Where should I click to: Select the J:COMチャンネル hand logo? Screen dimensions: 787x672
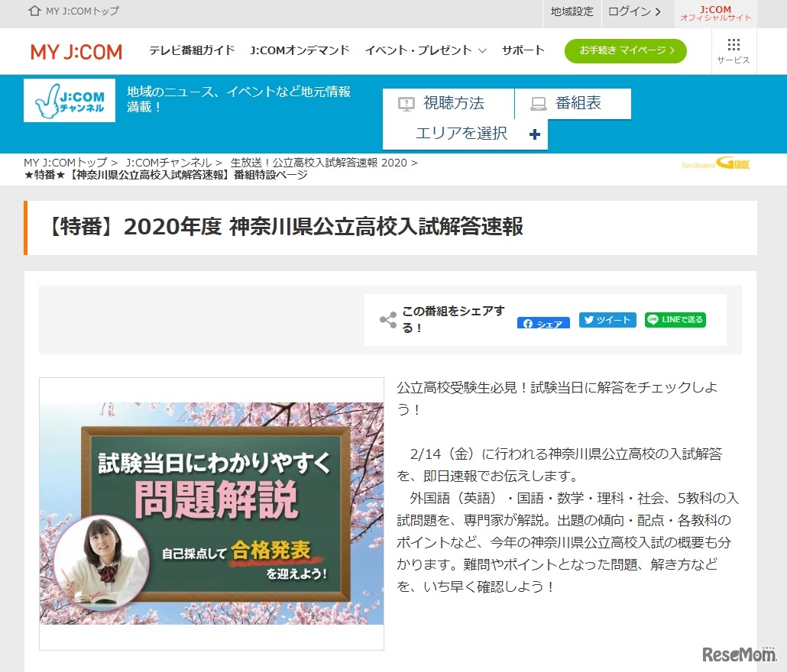[69, 100]
